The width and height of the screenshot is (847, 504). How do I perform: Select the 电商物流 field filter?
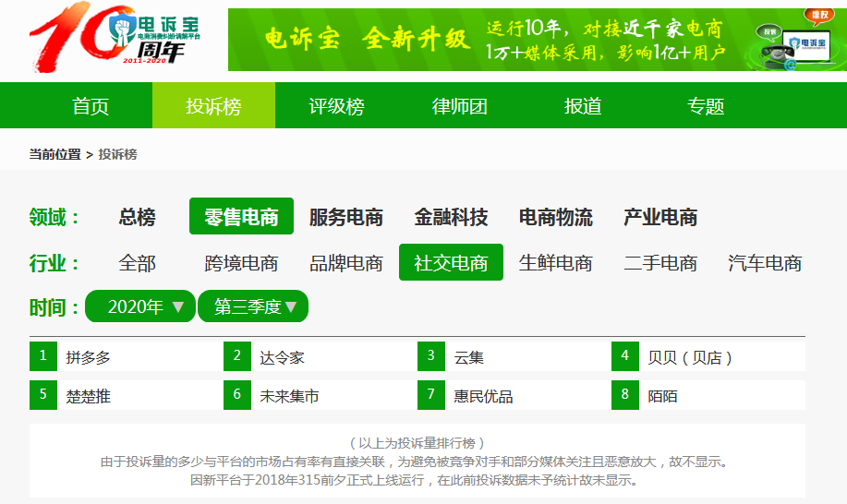(556, 216)
